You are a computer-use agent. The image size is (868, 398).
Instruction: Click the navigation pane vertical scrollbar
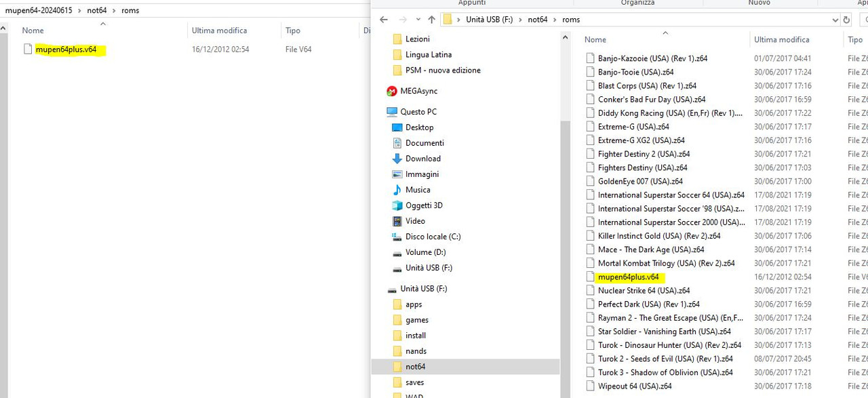[566, 258]
